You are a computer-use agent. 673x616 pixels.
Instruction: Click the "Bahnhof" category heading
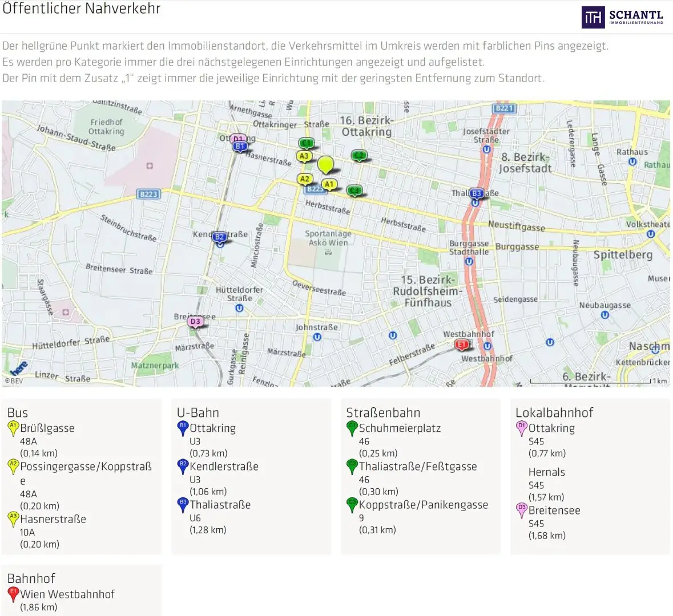(x=31, y=578)
